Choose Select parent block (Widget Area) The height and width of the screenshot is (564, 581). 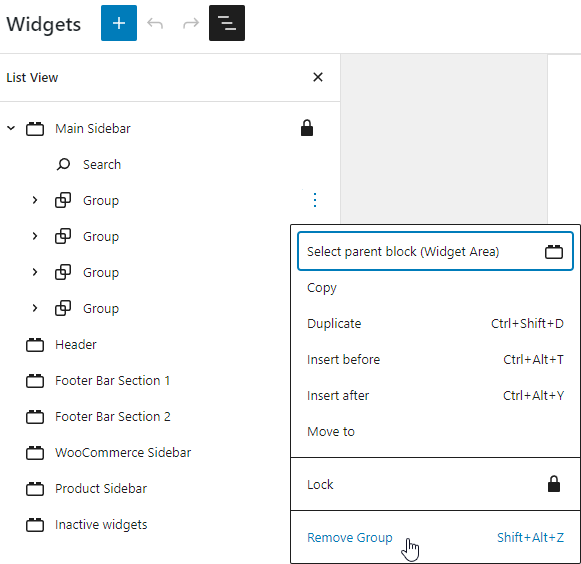pos(435,251)
